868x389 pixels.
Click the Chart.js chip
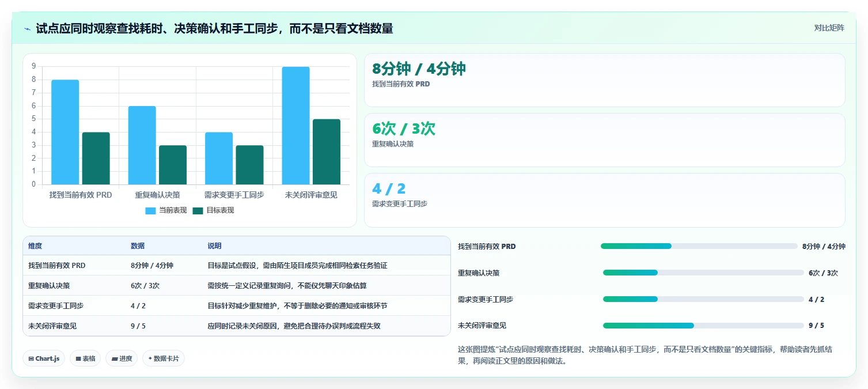coord(44,358)
